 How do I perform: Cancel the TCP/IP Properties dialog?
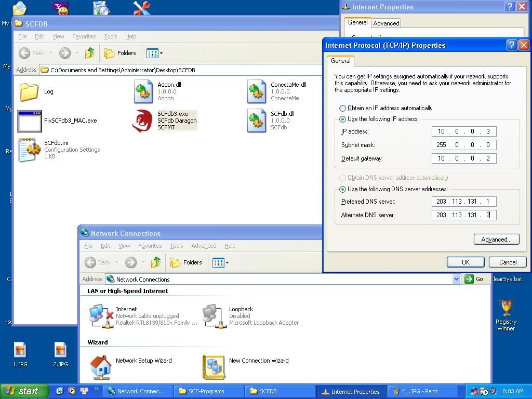point(508,262)
